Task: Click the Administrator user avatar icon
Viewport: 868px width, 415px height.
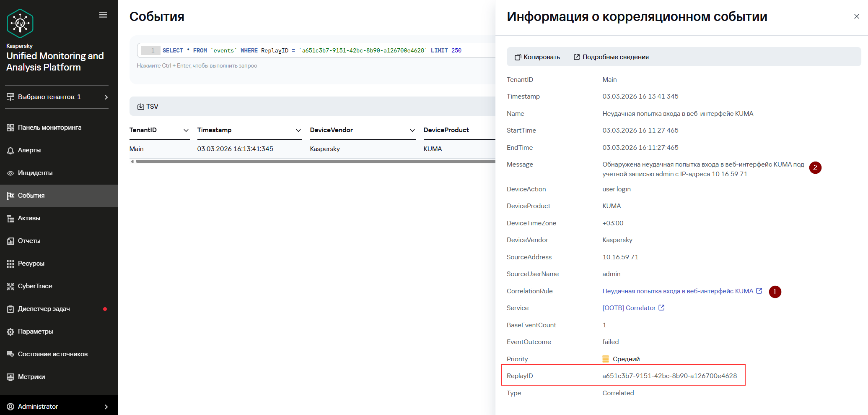Action: [10, 406]
